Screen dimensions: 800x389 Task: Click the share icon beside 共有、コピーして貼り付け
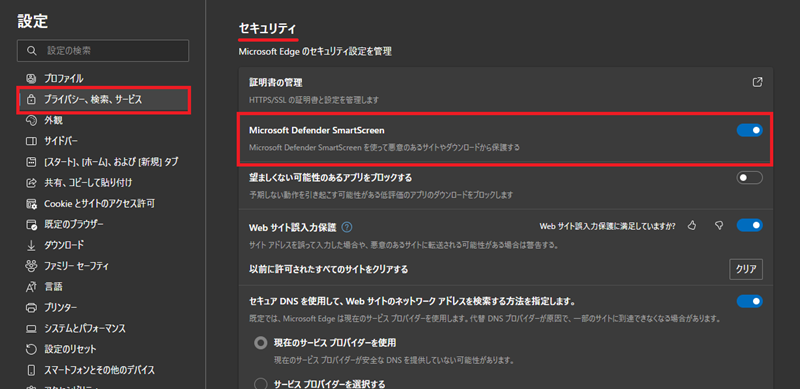point(32,183)
